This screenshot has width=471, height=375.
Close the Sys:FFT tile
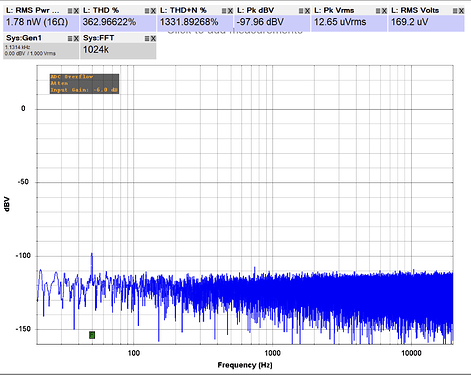coord(153,39)
